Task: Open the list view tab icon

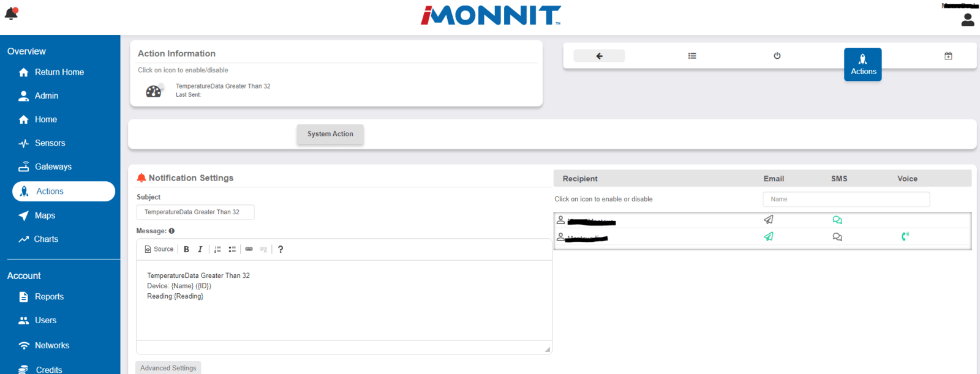Action: pos(692,56)
